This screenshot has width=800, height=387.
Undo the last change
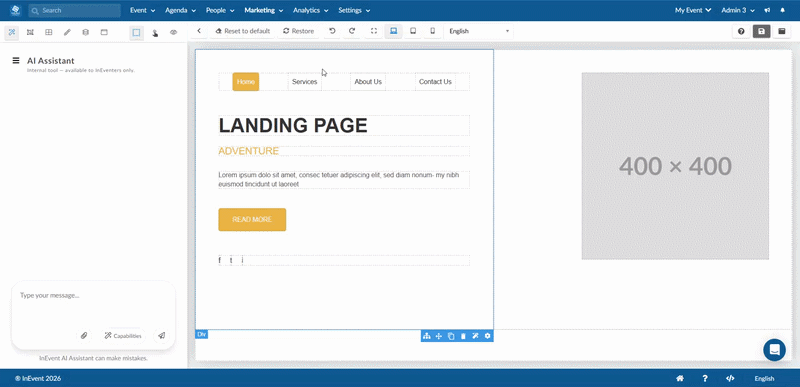click(332, 31)
